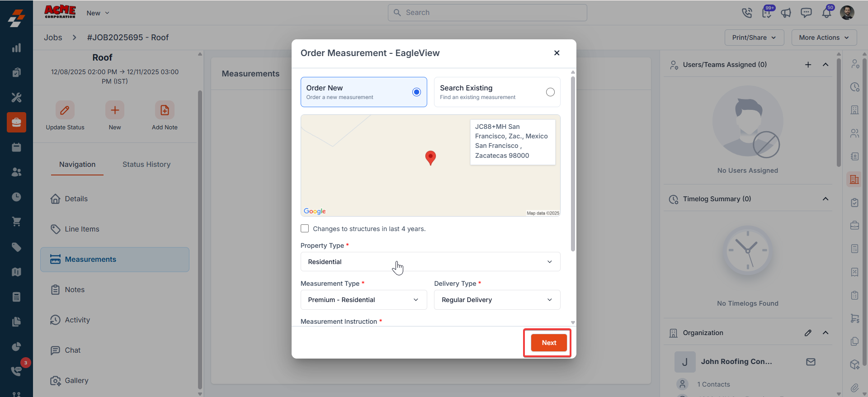868x397 pixels.
Task: Open user profile avatar
Action: (x=847, y=13)
